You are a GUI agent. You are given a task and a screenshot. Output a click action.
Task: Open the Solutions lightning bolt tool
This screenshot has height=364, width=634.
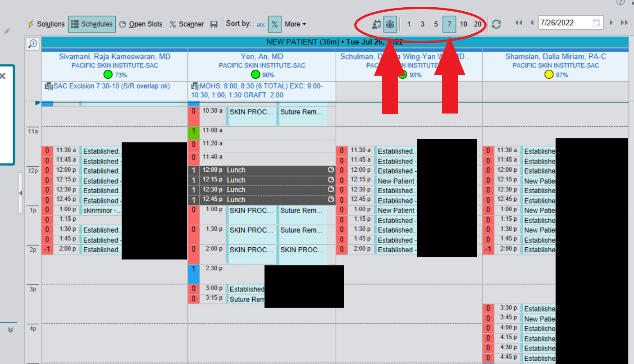(31, 24)
